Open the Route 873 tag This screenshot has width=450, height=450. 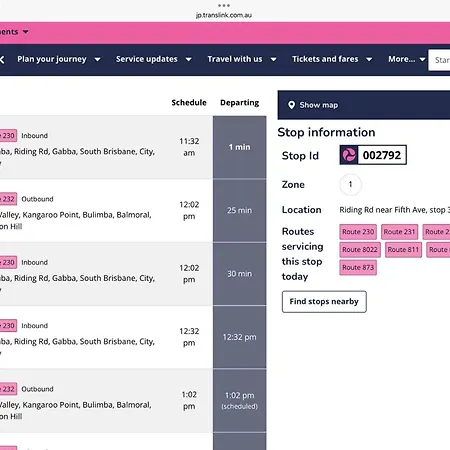pyautogui.click(x=358, y=267)
